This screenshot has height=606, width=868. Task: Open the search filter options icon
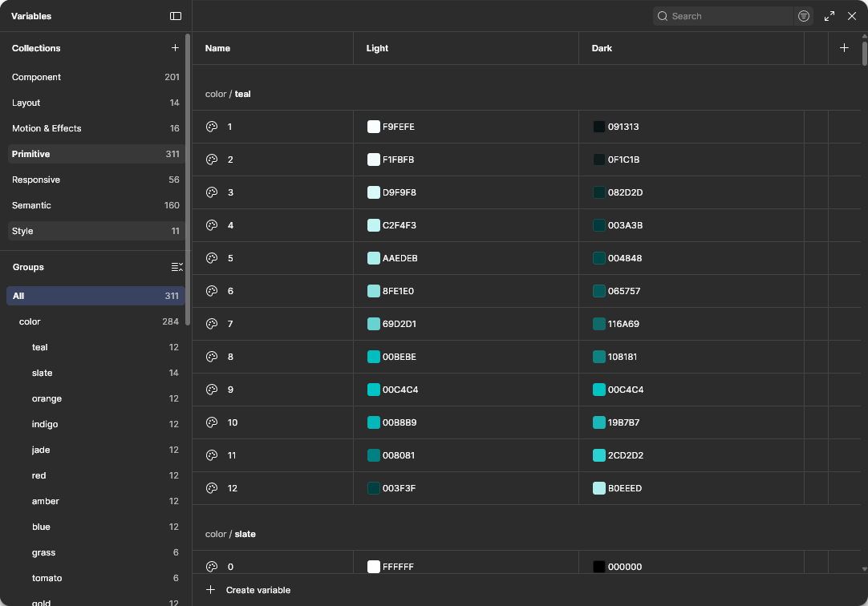[804, 16]
